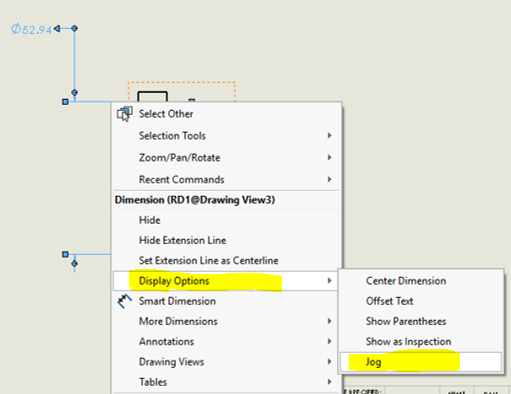Click the Smart Dimension tool icon
511x394 pixels.
(124, 301)
